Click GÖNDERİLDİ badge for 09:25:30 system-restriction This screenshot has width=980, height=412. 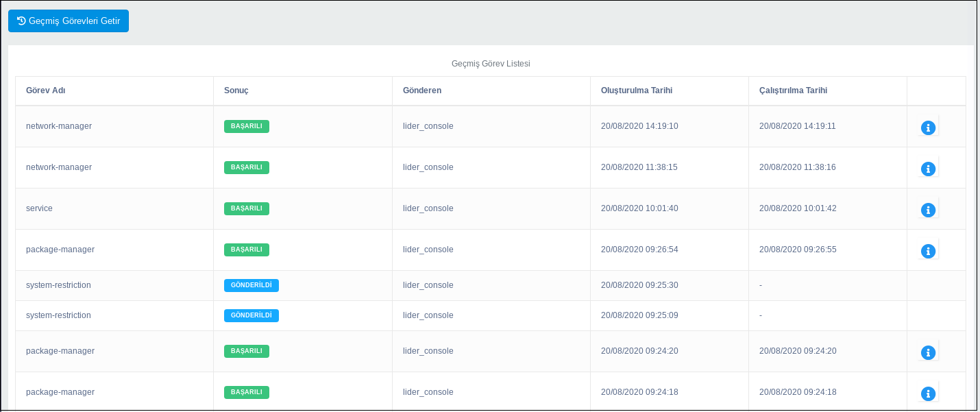pyautogui.click(x=251, y=285)
